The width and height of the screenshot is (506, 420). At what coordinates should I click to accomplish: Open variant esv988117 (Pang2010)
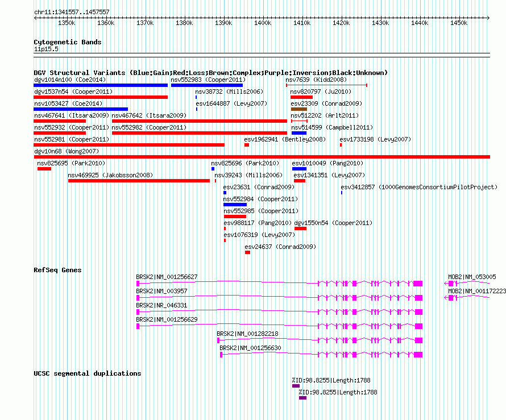pos(258,223)
